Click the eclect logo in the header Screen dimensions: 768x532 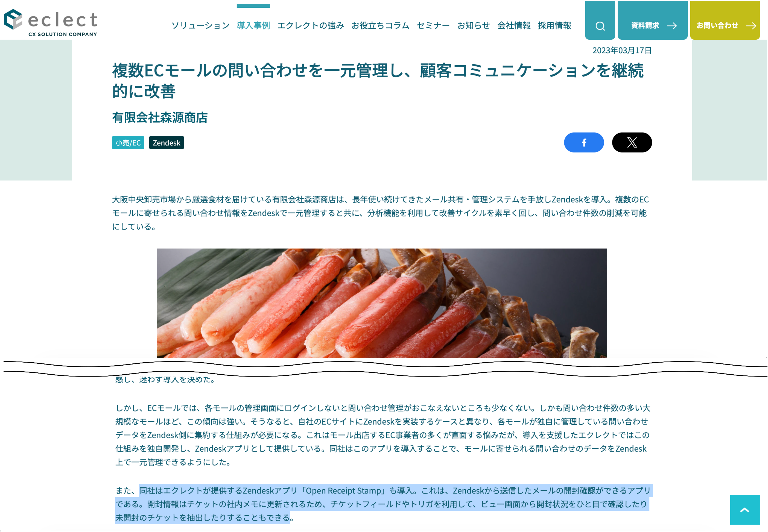pos(51,23)
